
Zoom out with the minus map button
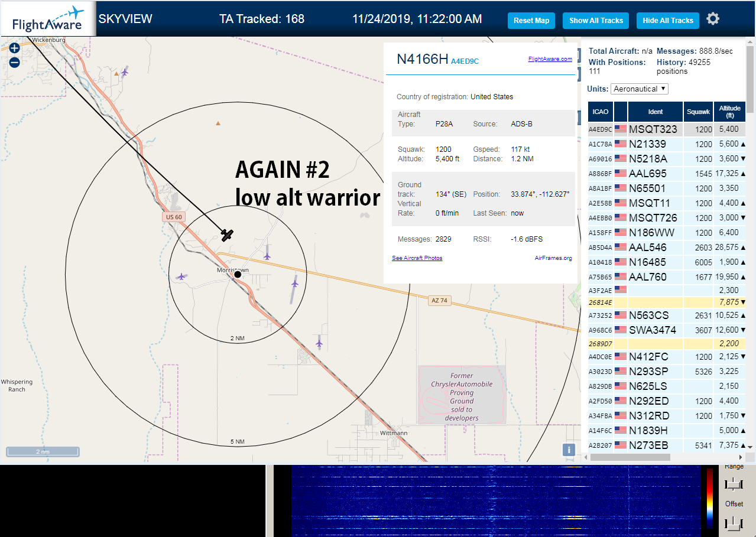pos(14,62)
